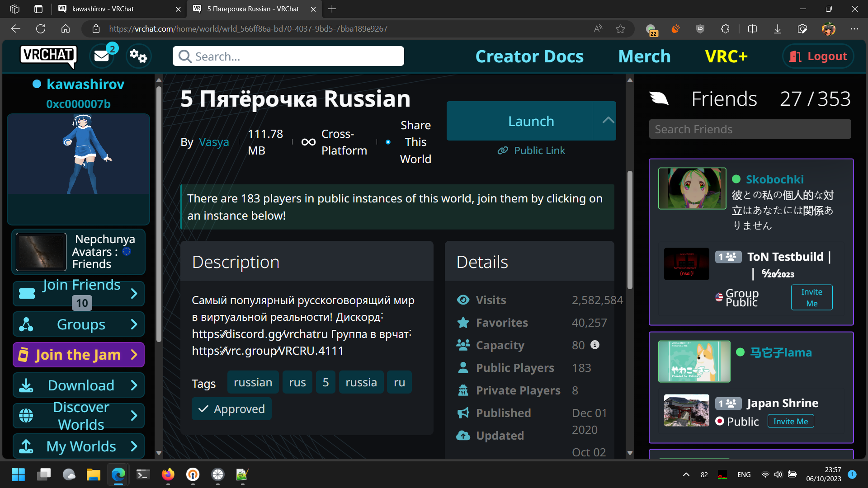Open Skobochki friend profile
This screenshot has height=488, width=868.
(774, 179)
